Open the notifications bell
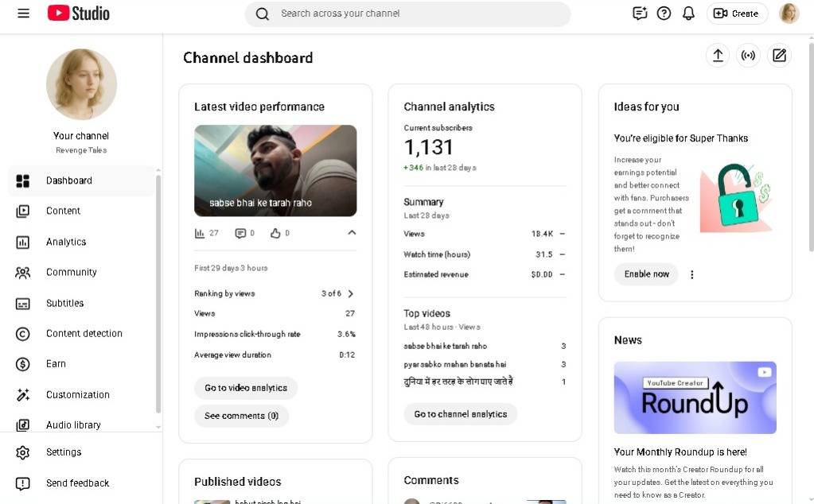The width and height of the screenshot is (814, 504). click(x=688, y=14)
